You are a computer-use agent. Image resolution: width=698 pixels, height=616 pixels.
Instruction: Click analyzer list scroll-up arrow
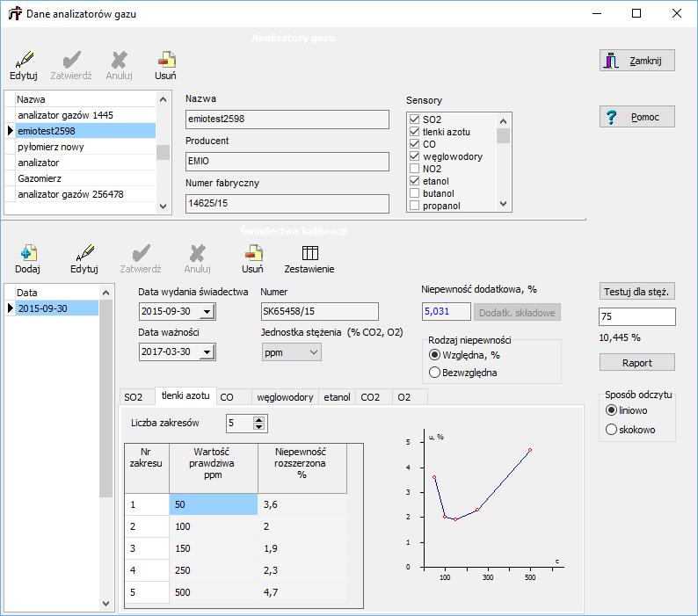163,99
